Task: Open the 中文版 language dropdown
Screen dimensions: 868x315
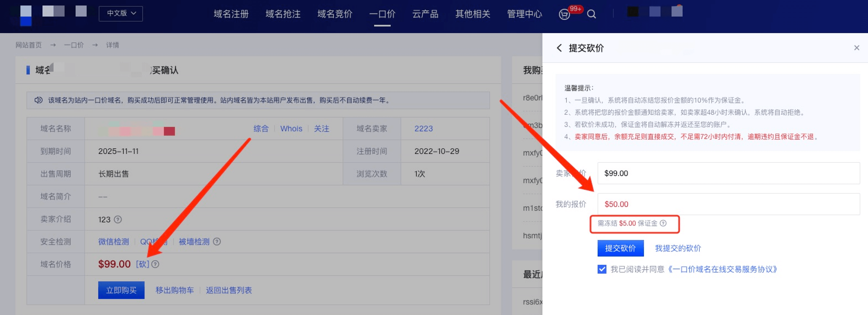Action: [121, 14]
